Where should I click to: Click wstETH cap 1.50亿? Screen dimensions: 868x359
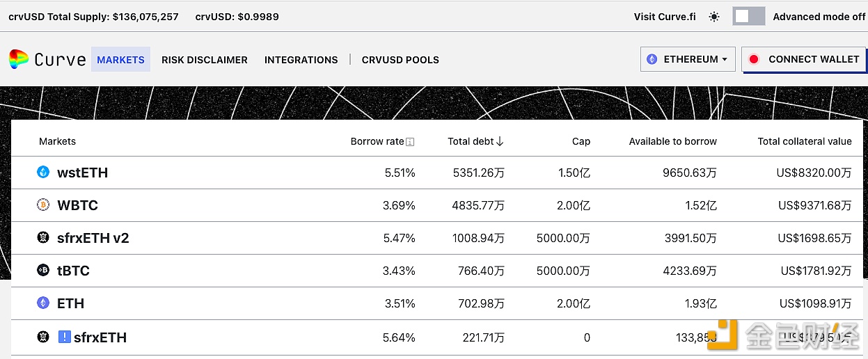(x=574, y=173)
